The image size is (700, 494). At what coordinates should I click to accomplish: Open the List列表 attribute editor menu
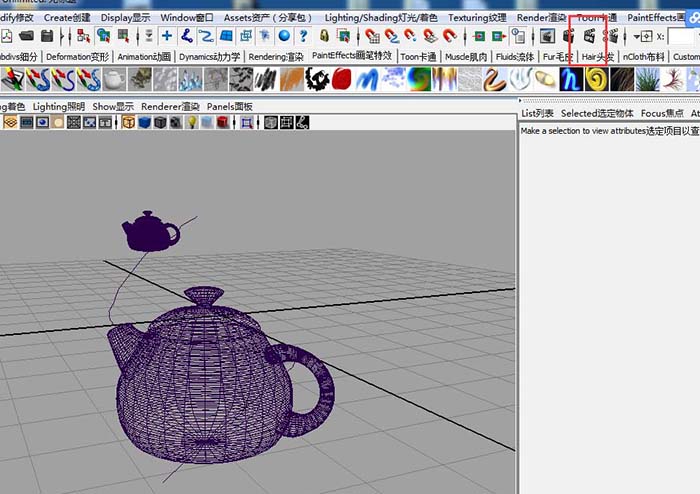[x=538, y=113]
